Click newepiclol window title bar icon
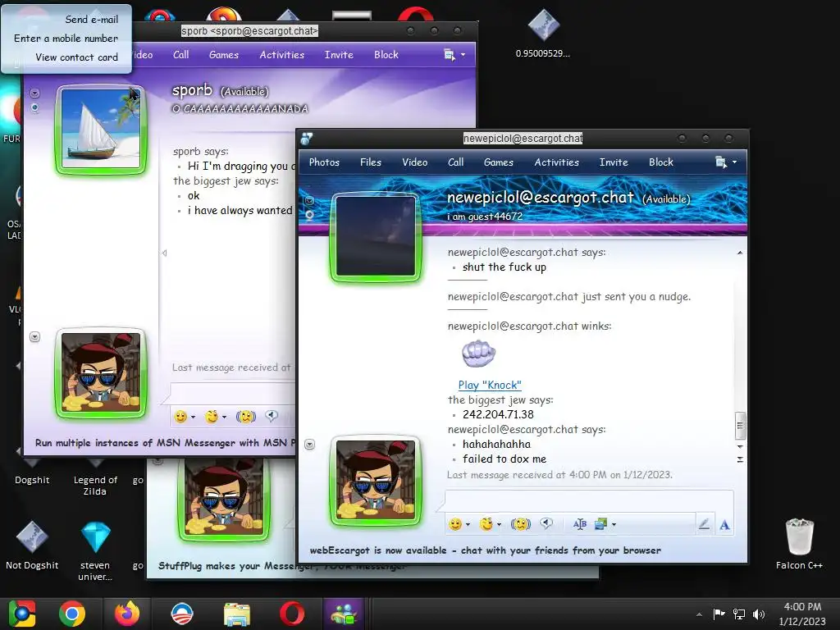This screenshot has width=840, height=630. (x=307, y=139)
